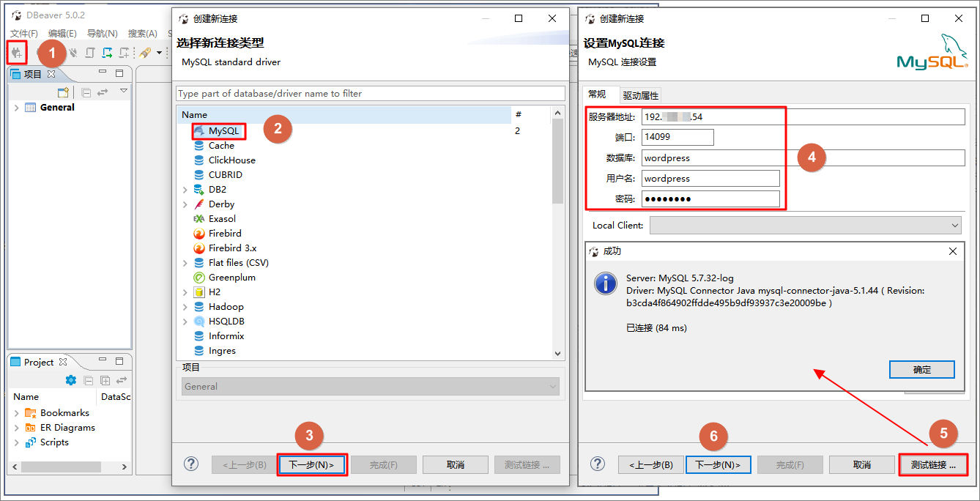980x501 pixels.
Task: Click the expand all icon in Project panel
Action: pos(105,380)
